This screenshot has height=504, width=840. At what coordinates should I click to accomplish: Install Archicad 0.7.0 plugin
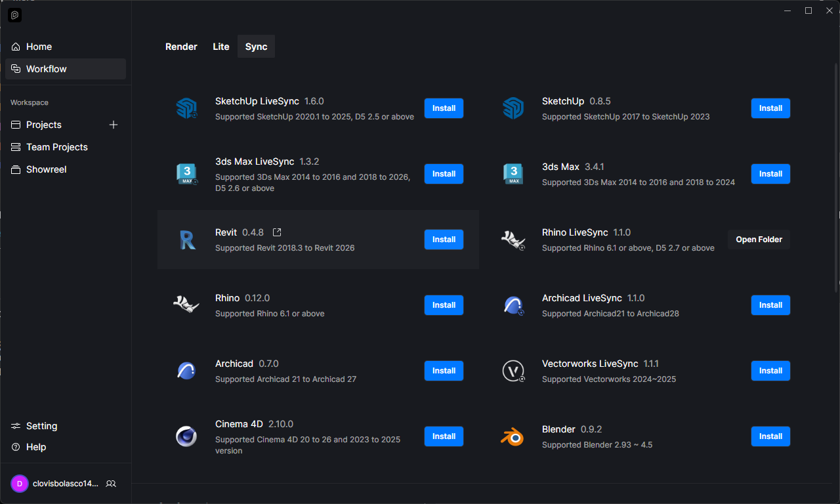tap(444, 371)
